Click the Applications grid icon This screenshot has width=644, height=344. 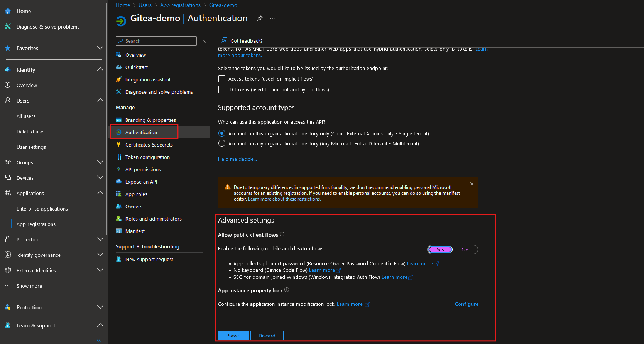(x=8, y=193)
